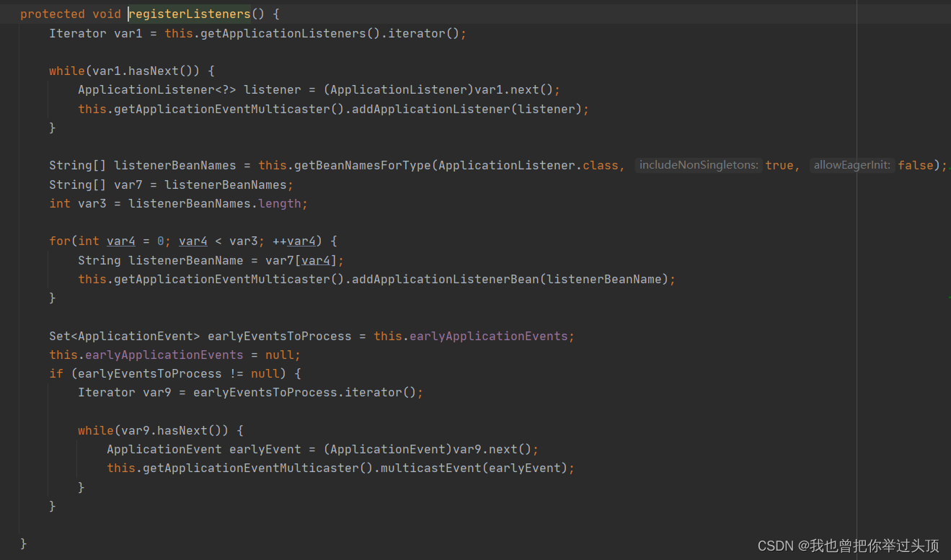951x560 pixels.
Task: Click 'listenerBeanName' in the String declaration inside the for loop
Action: (x=186, y=260)
